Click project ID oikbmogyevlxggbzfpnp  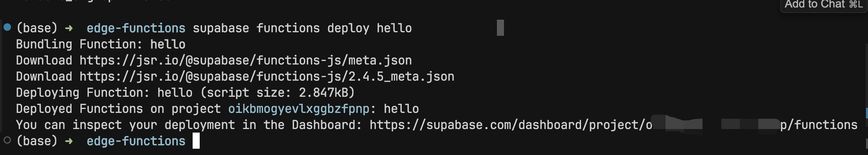pos(299,109)
